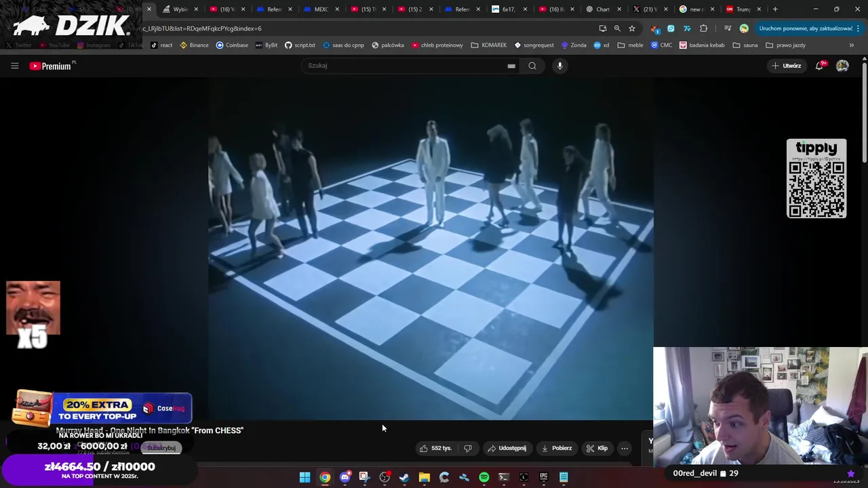Open script.txt GitHub bookmark

tap(300, 45)
